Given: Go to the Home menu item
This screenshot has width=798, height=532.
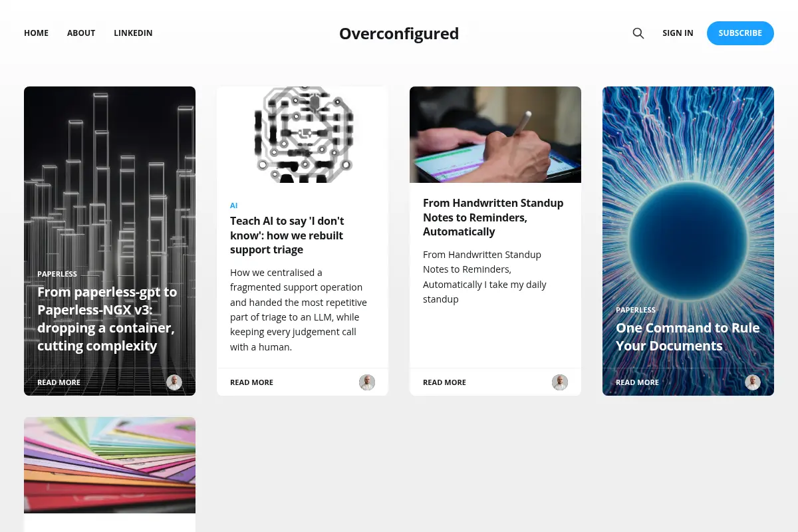Looking at the screenshot, I should 37,33.
